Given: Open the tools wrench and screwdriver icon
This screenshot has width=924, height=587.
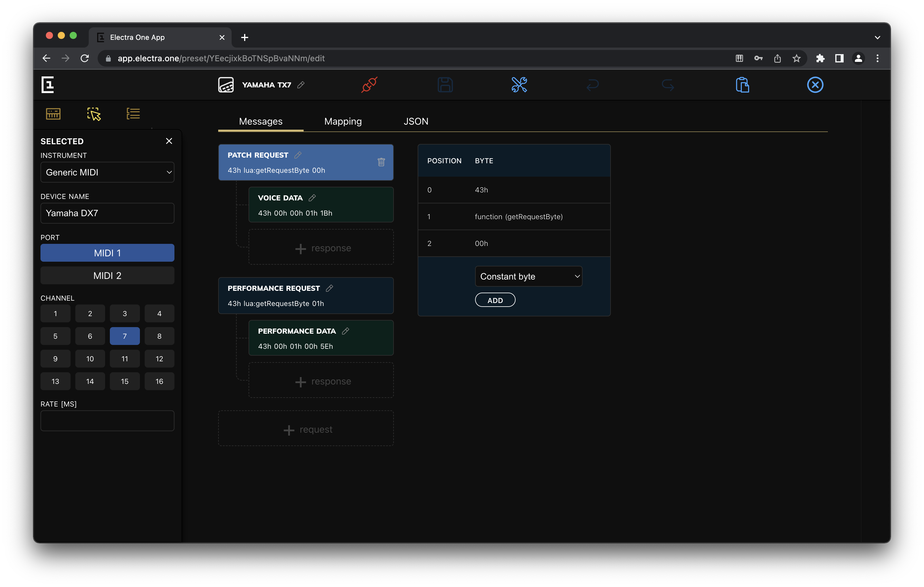Looking at the screenshot, I should pos(519,85).
